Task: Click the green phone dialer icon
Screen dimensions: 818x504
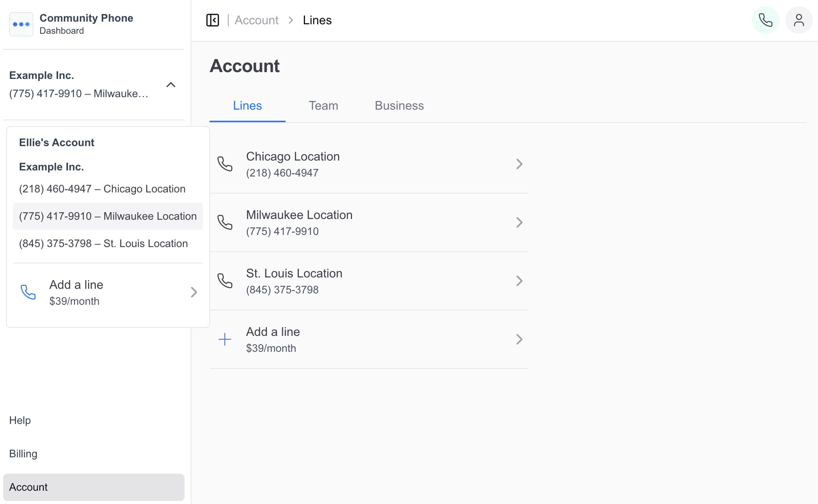Action: 765,20
